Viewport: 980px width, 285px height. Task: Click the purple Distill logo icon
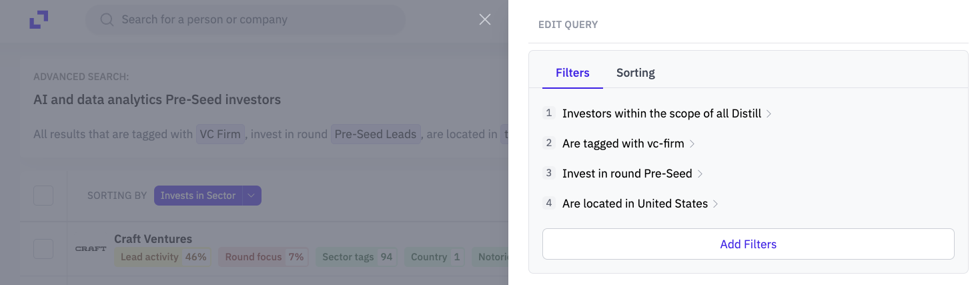point(39,19)
